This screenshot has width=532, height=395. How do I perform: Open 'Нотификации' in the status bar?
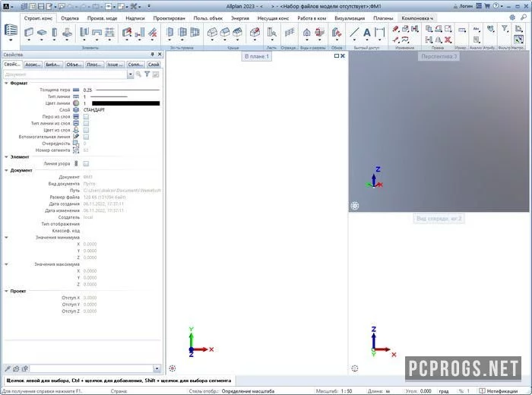point(499,391)
